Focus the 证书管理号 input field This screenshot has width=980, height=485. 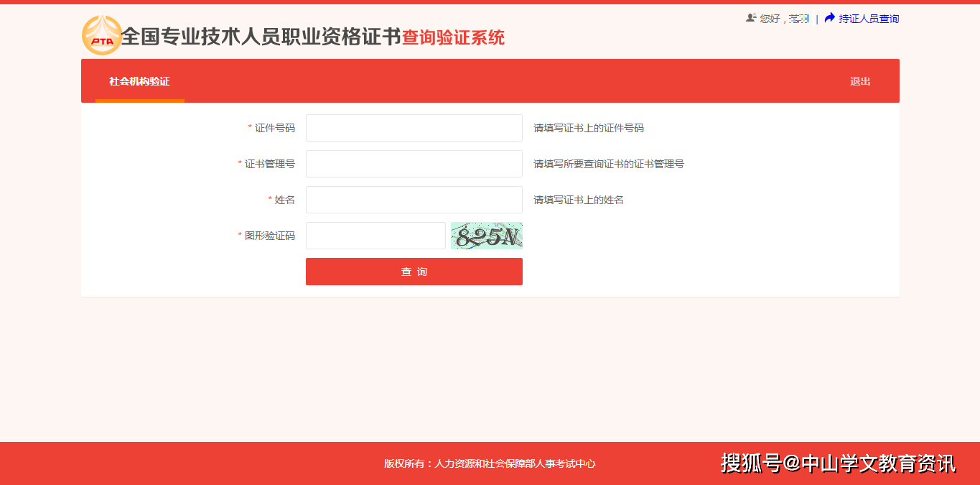pos(414,164)
